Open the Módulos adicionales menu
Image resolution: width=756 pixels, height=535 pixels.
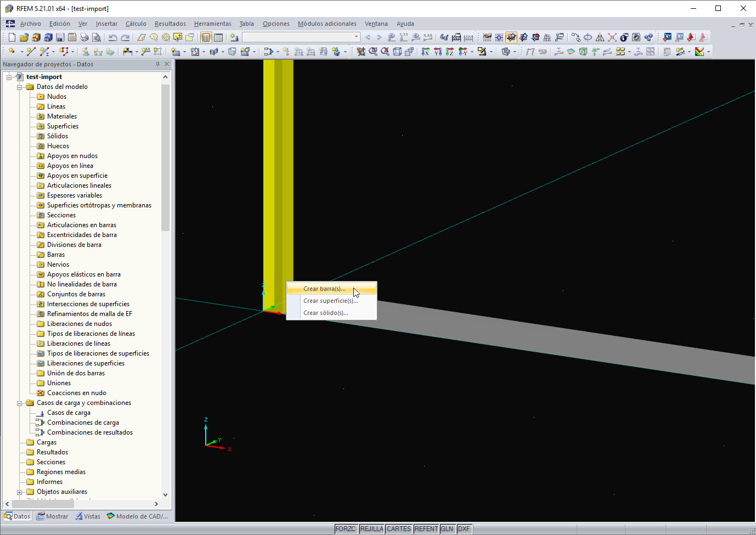pos(327,24)
